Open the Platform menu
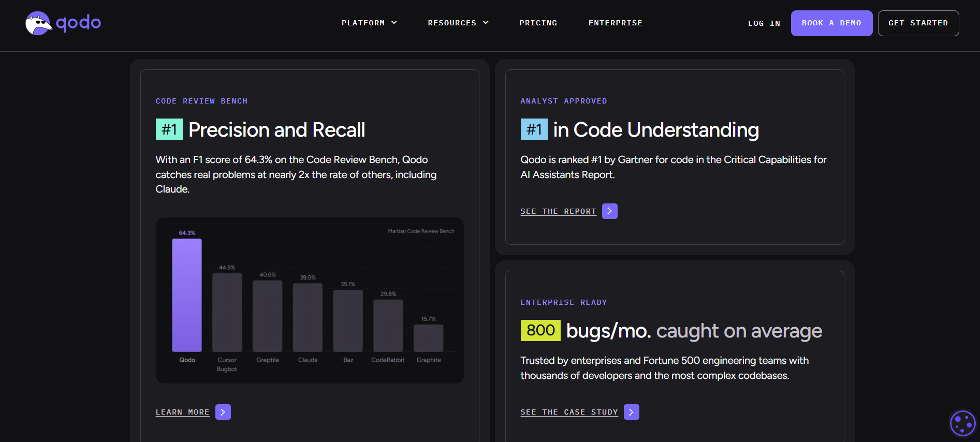 (x=363, y=23)
